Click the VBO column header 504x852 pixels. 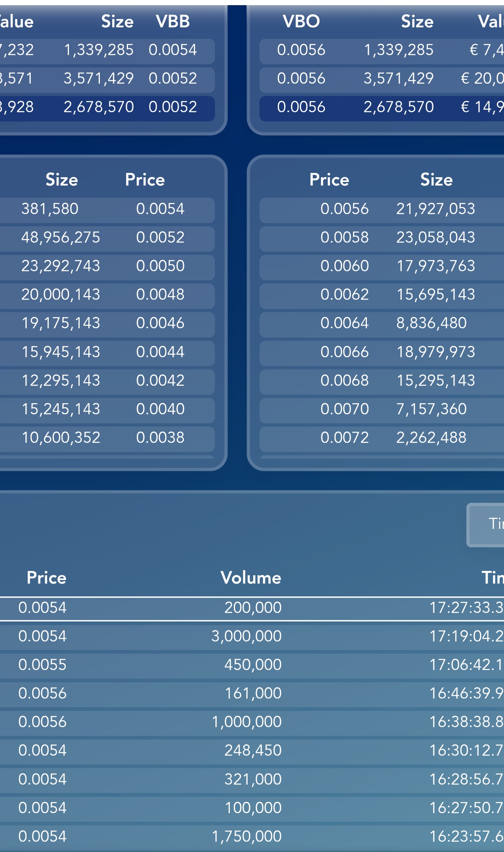301,21
